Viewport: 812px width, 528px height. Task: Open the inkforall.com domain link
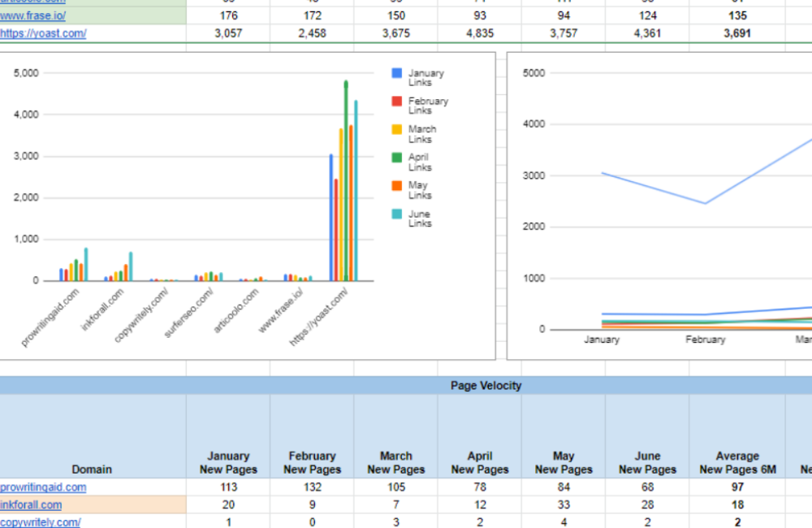coord(31,504)
